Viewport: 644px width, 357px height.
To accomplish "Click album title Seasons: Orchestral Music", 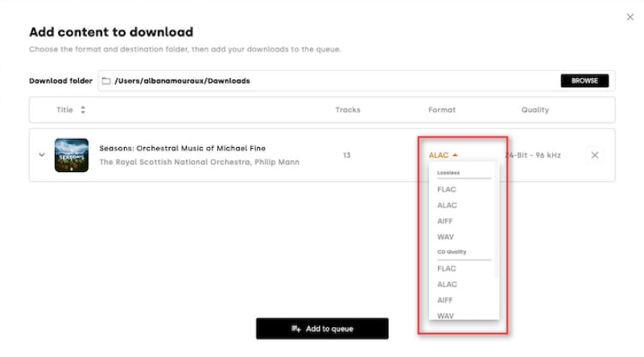I will click(x=183, y=148).
